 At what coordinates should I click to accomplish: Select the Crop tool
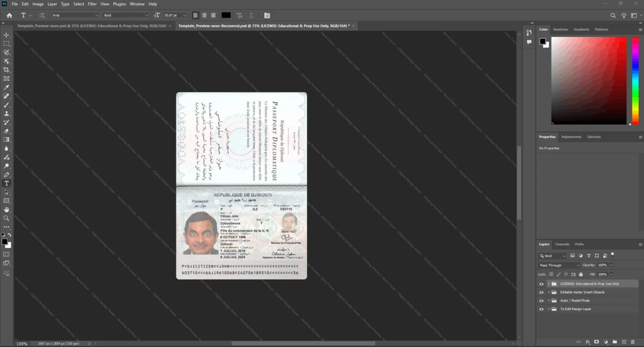(7, 70)
